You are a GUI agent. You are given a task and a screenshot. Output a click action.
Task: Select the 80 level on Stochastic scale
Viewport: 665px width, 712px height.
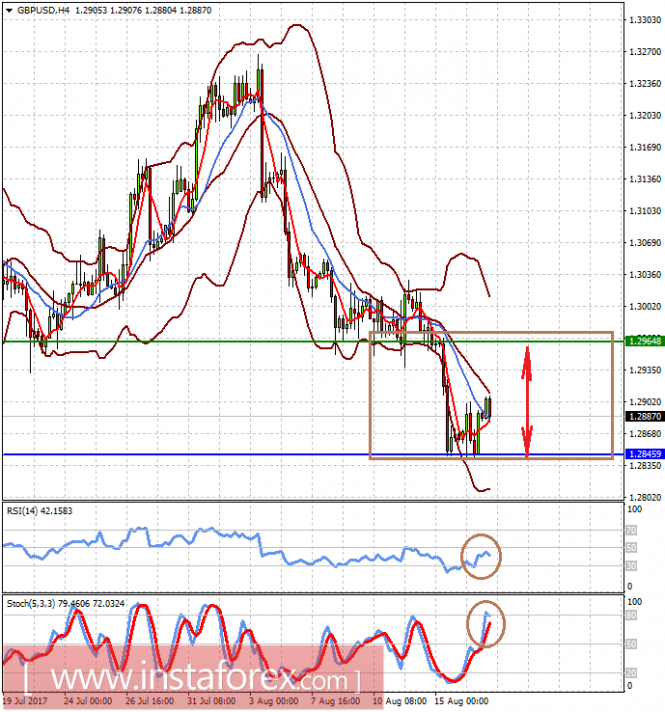pyautogui.click(x=631, y=615)
